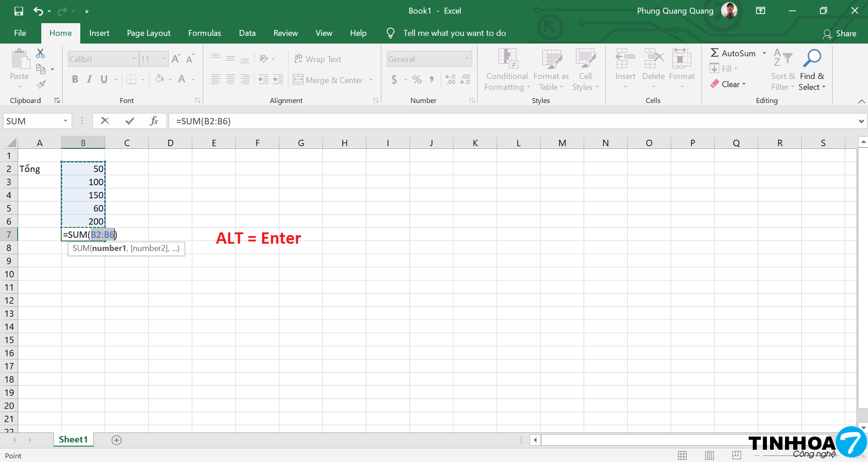Click inside the formula bar text field

499,121
